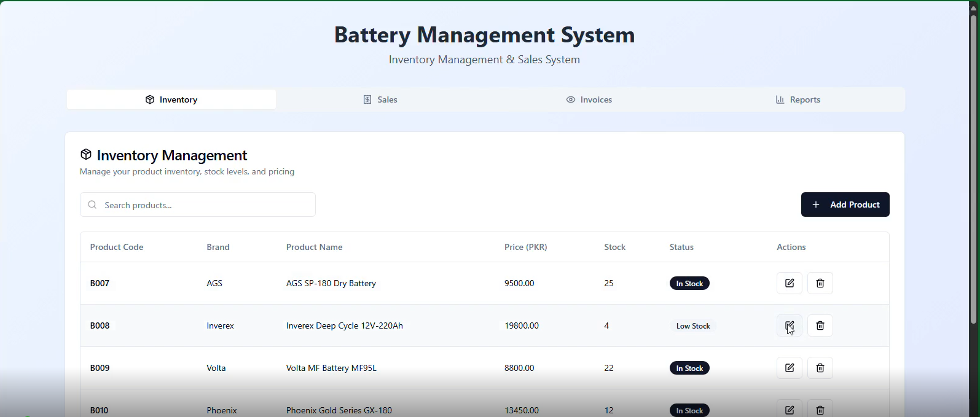The width and height of the screenshot is (980, 417).
Task: Click the Brand column header
Action: point(218,247)
